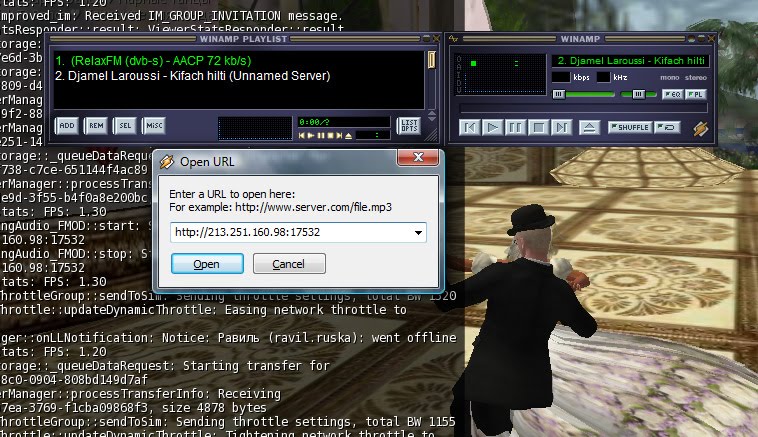Click the Open button in Open URL dialog
The width and height of the screenshot is (758, 437).
coord(207,264)
